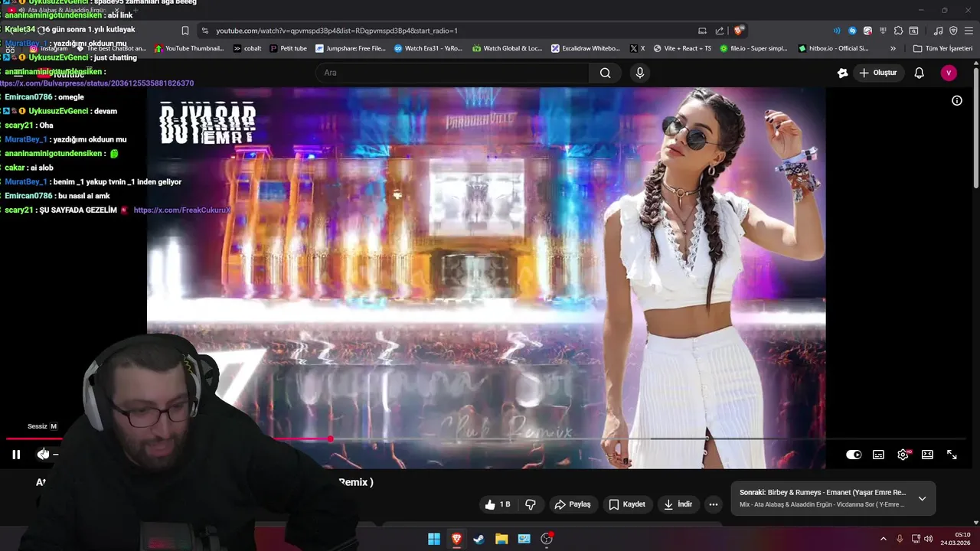Open the file.io bookmark
The width and height of the screenshot is (980, 551).
click(753, 48)
